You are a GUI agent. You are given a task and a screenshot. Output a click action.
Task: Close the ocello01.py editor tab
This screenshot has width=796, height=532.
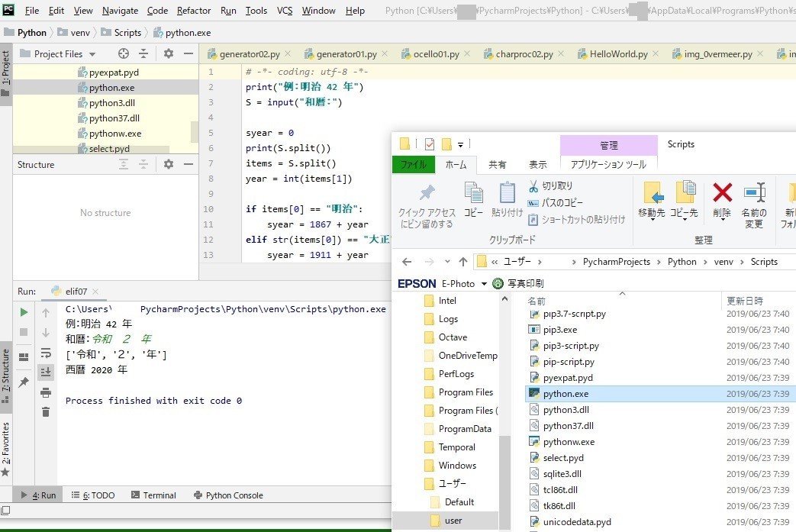(x=467, y=53)
